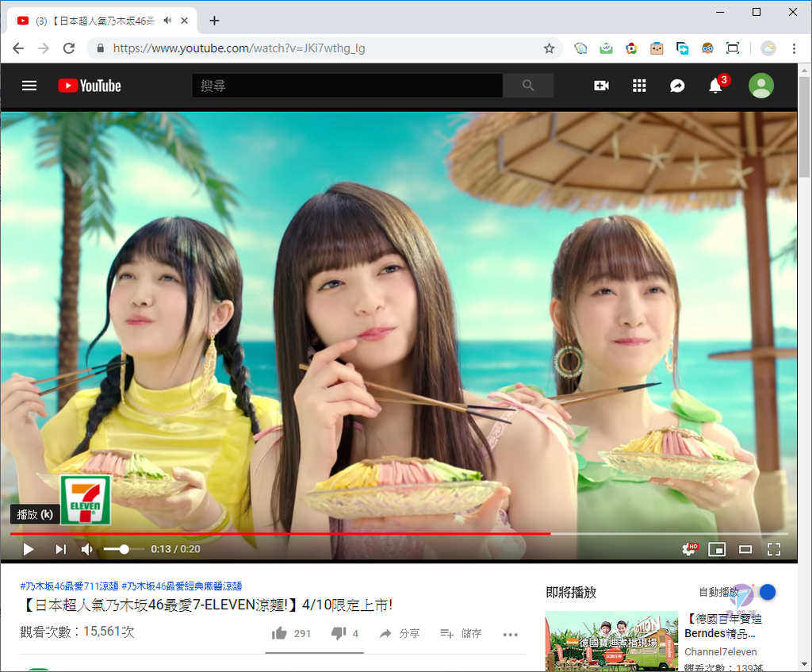Seek on the red progress bar
Image resolution: width=812 pixels, height=672 pixels.
click(x=399, y=533)
